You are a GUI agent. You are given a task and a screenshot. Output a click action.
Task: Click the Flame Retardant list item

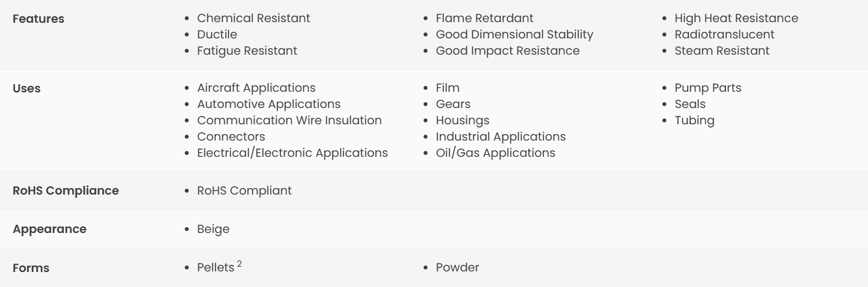(x=485, y=18)
